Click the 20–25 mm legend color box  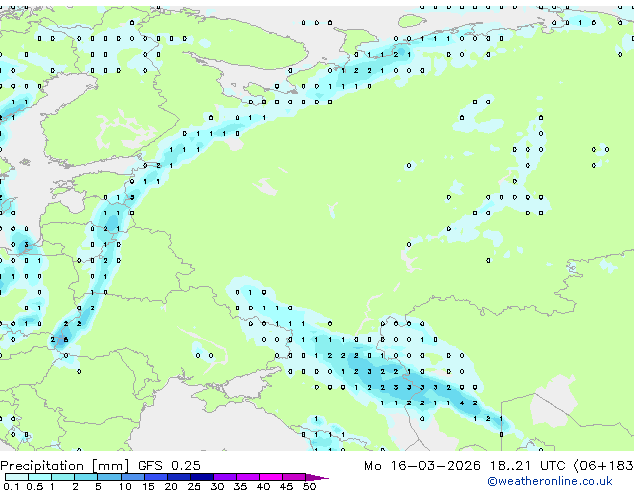tap(179, 477)
